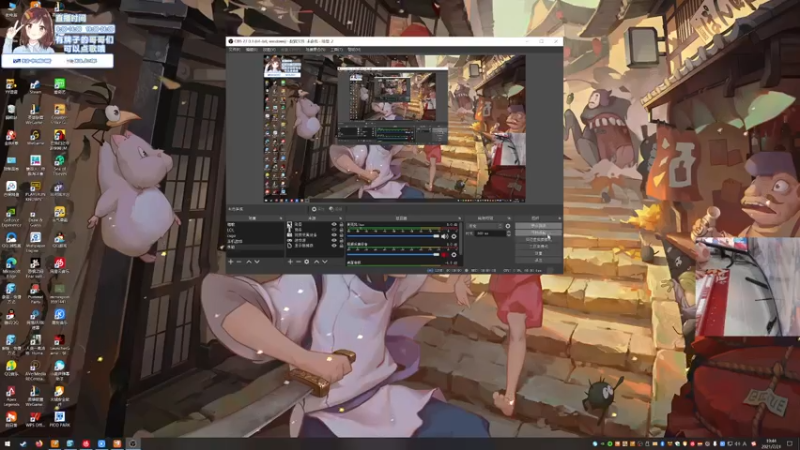This screenshot has height=450, width=800.
Task: Open Tools menu in OBS
Action: 337,49
